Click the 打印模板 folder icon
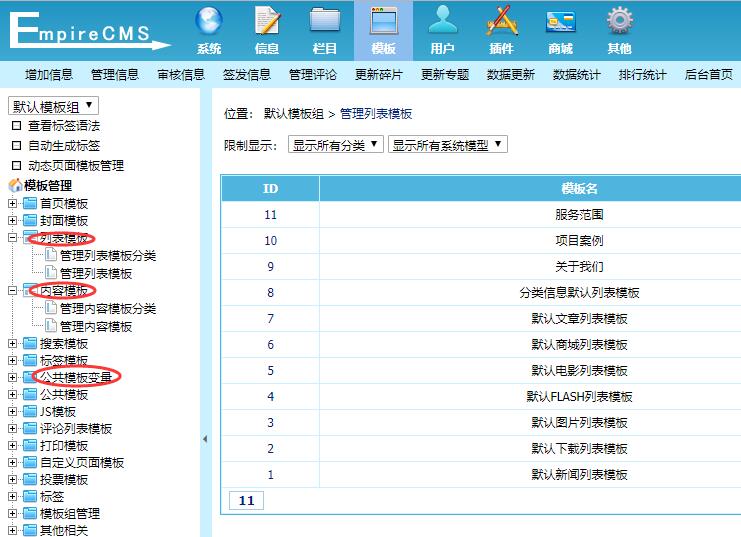741x537 pixels. coord(30,445)
